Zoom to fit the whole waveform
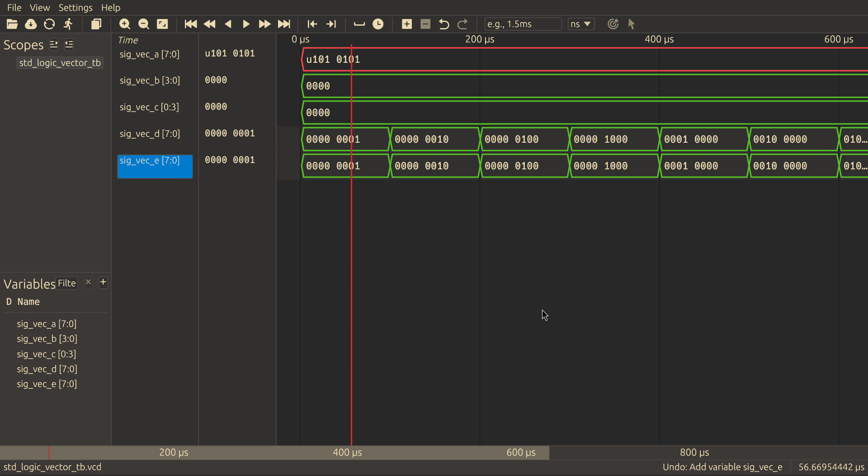868x476 pixels. point(162,24)
